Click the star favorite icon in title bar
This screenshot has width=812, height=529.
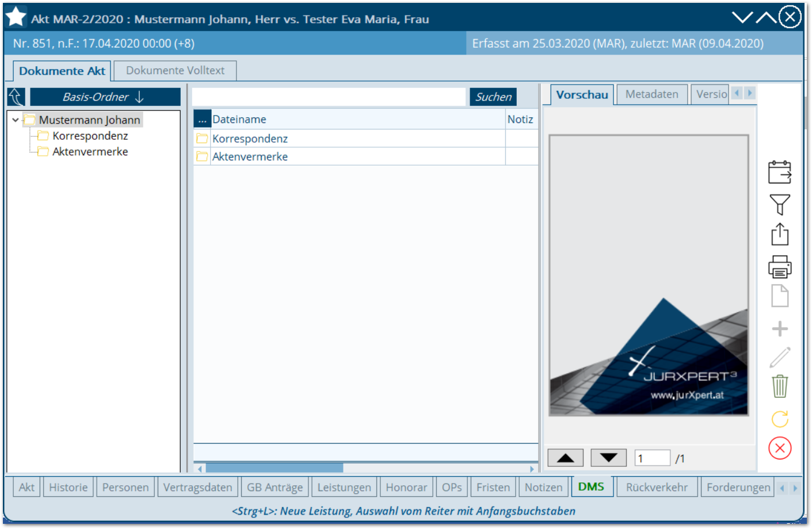[16, 17]
